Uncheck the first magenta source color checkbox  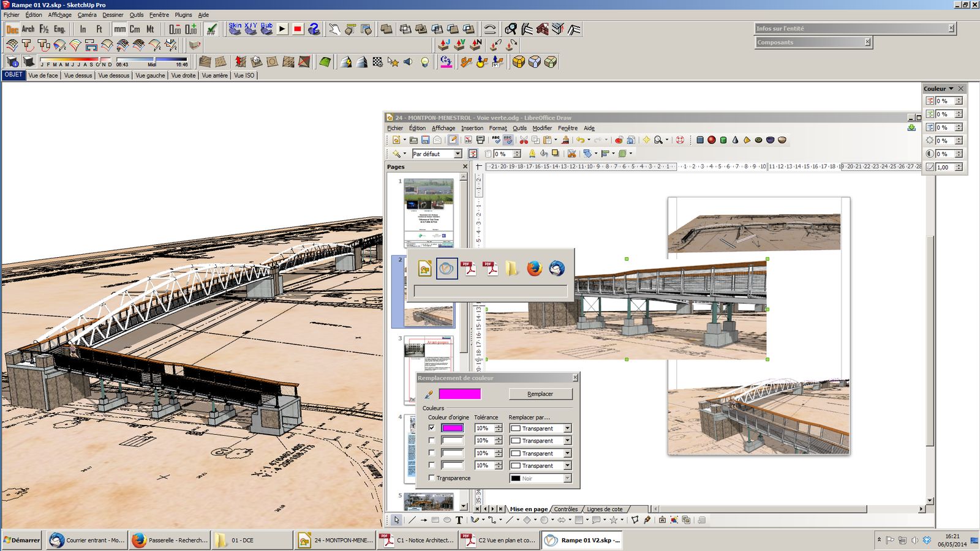click(432, 428)
